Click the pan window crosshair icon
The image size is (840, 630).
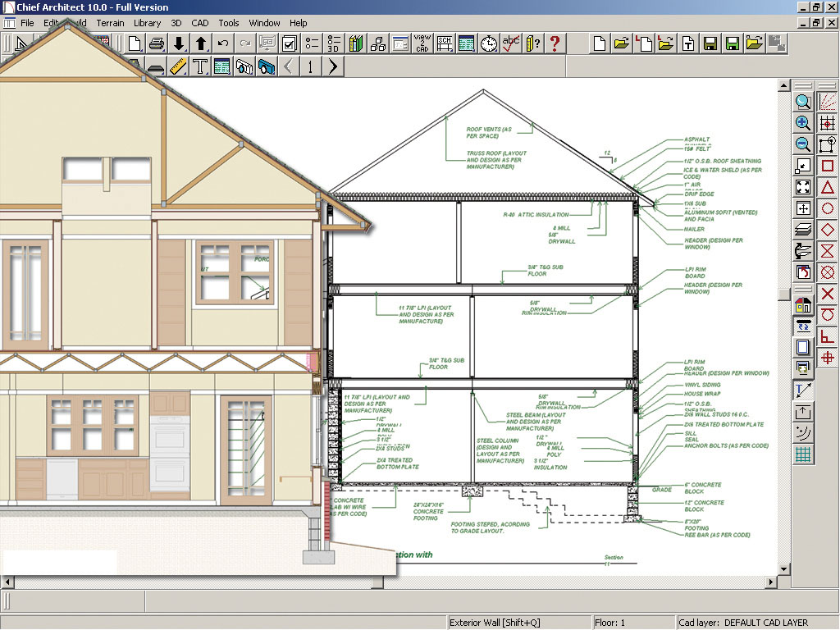pos(802,208)
